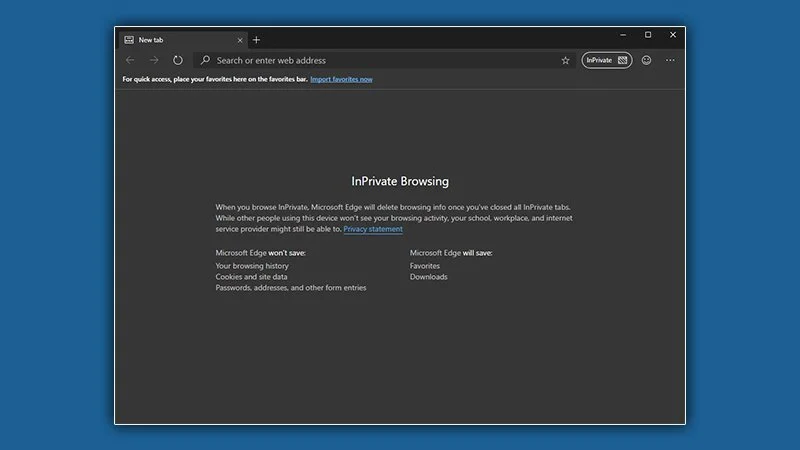Click the Forward navigation arrow
Viewport: 800px width, 450px height.
[154, 60]
